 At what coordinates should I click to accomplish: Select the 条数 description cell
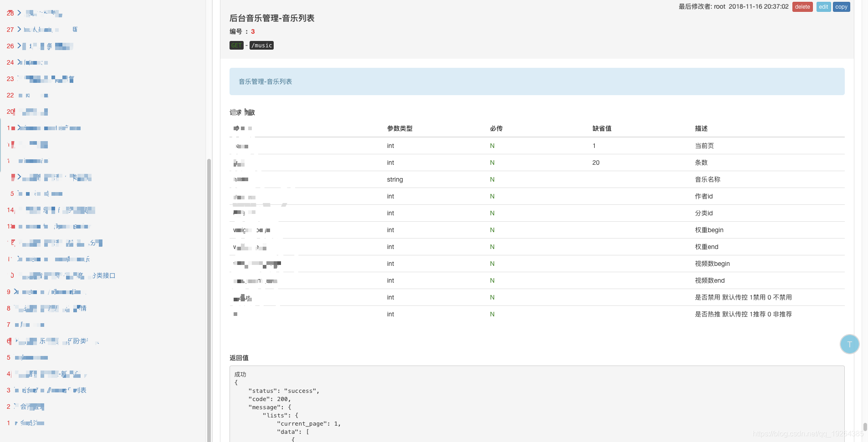tap(701, 163)
